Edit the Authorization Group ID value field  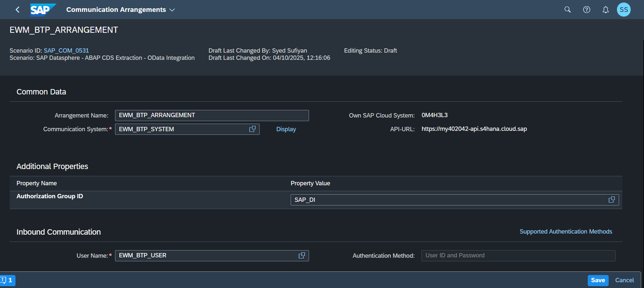(x=455, y=200)
